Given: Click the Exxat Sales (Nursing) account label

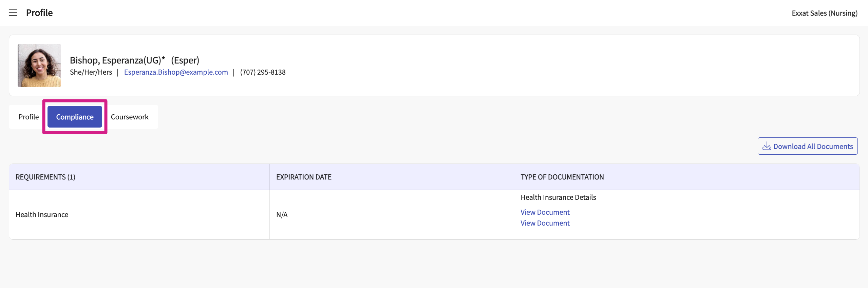Looking at the screenshot, I should pyautogui.click(x=824, y=13).
